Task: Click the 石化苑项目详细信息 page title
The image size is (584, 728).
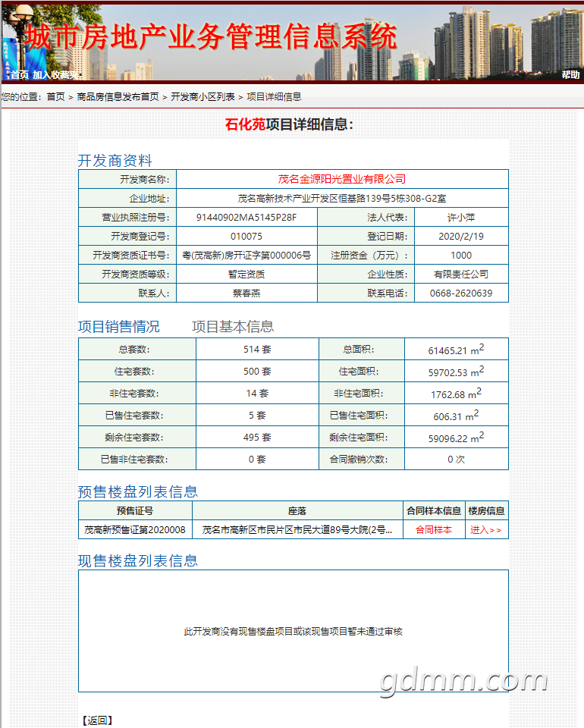Action: [x=290, y=124]
